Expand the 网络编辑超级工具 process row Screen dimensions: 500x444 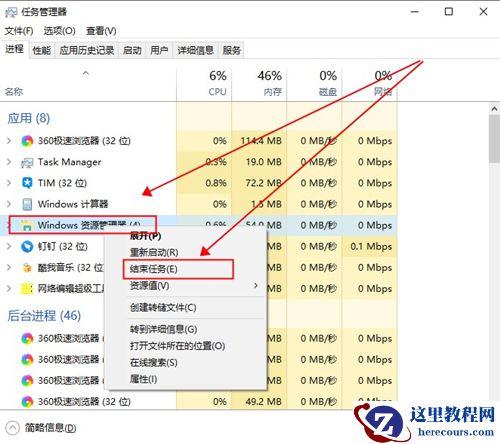click(x=9, y=289)
